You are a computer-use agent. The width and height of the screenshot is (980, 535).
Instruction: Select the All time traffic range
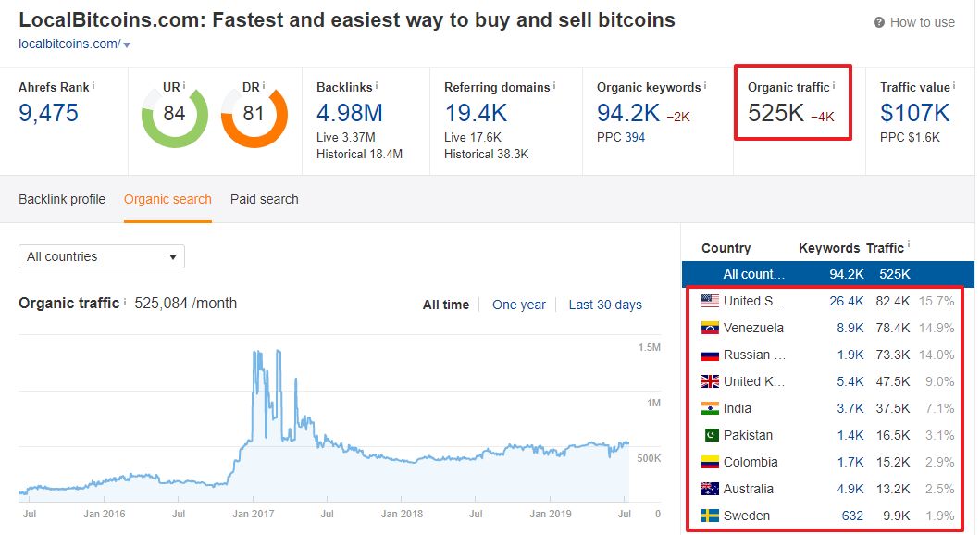tap(446, 305)
